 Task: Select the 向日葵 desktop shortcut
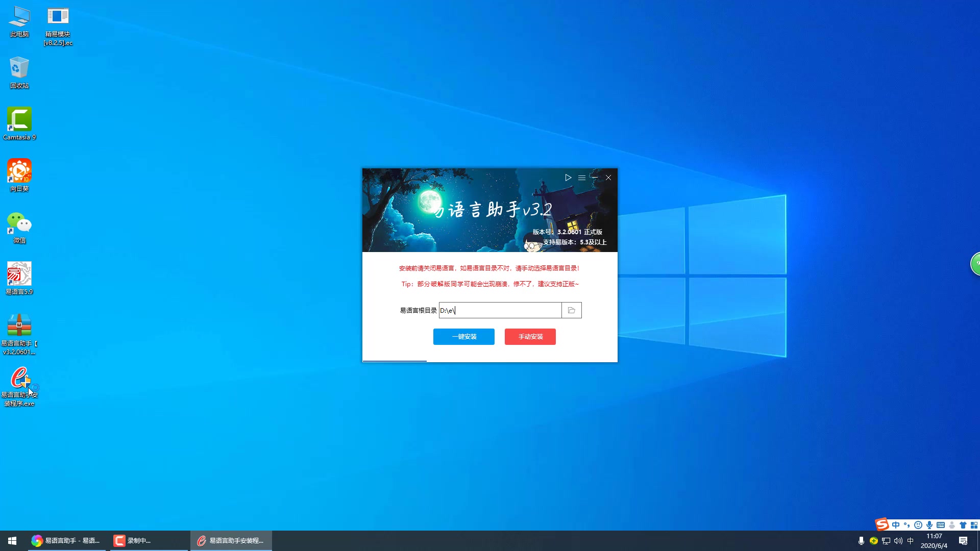[19, 176]
